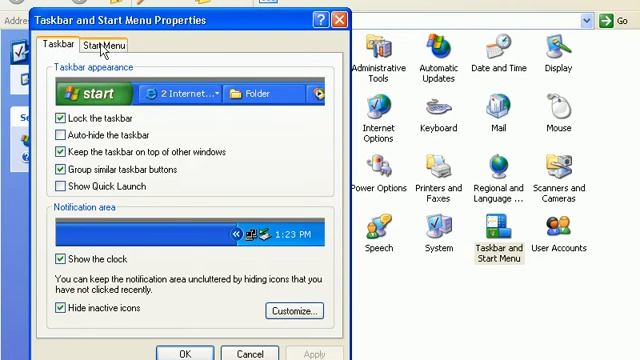Viewport: 640px width, 360px height.
Task: Click the 2 Internet button in preview
Action: tap(180, 94)
